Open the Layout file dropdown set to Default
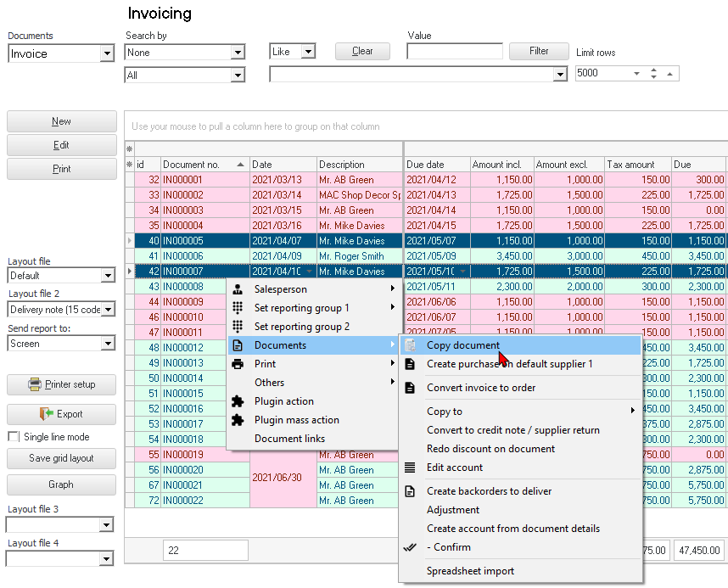The width and height of the screenshot is (728, 588). [107, 276]
